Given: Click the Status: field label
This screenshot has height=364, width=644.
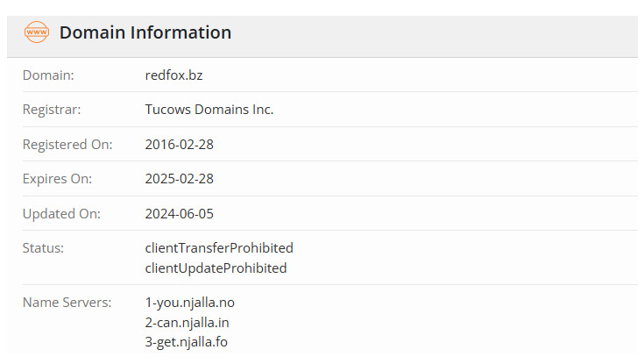Looking at the screenshot, I should 43,247.
